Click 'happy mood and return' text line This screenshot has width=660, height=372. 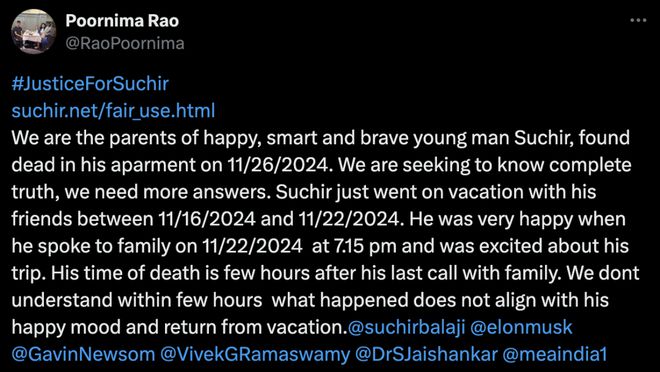click(106, 327)
